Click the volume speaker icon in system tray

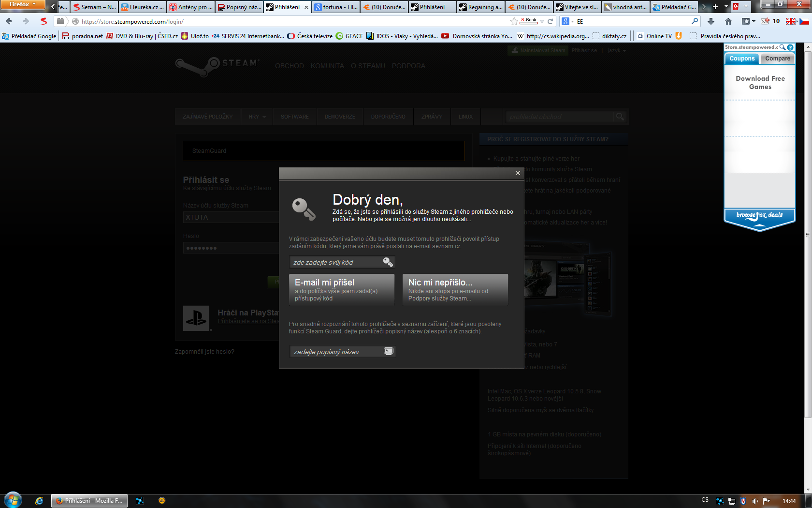coord(754,501)
